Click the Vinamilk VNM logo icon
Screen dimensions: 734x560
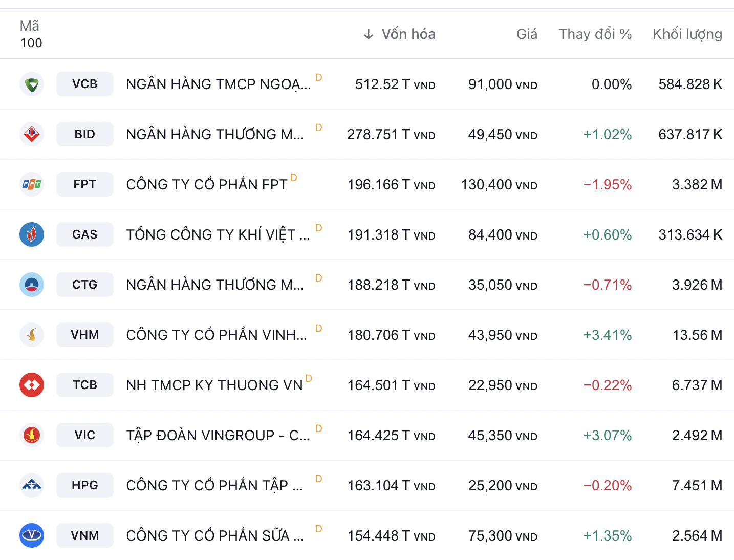32,535
